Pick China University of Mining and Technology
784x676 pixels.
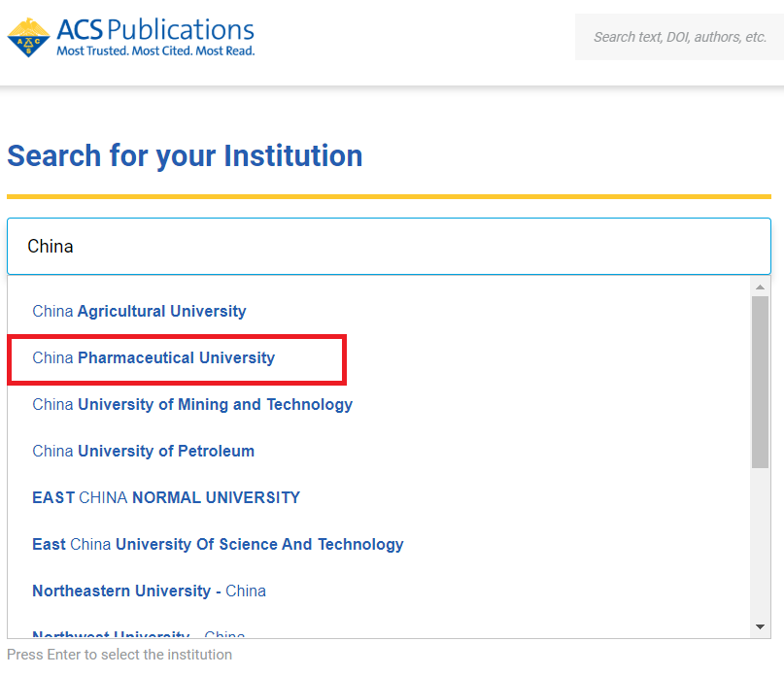(192, 405)
